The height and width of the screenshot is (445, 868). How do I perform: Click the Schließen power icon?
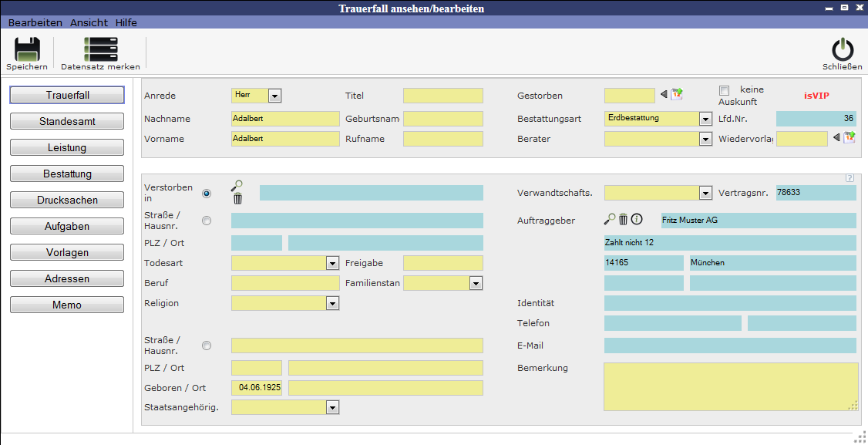point(842,50)
